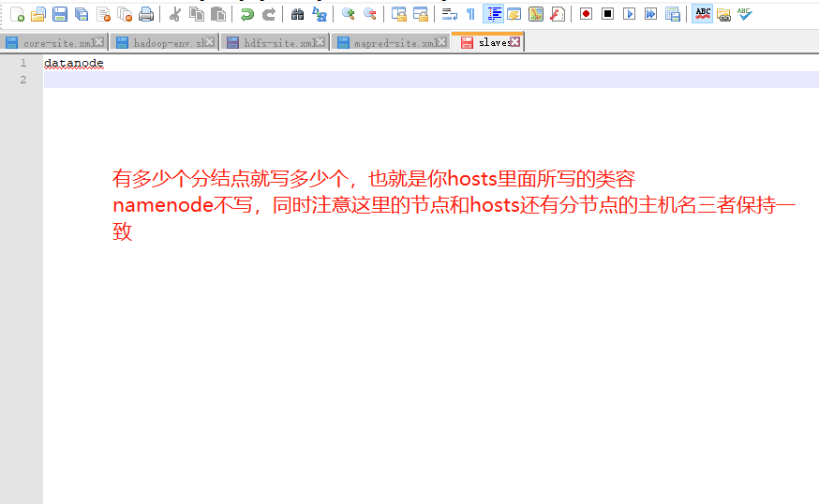Click the Copy icon in the toolbar
Viewport: 819px width, 504px height.
(x=197, y=14)
